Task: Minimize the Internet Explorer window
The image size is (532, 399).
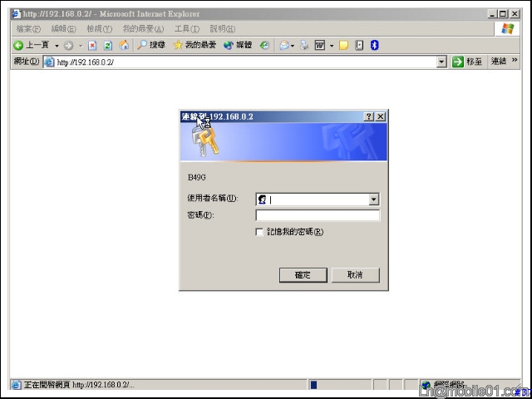Action: (492, 14)
